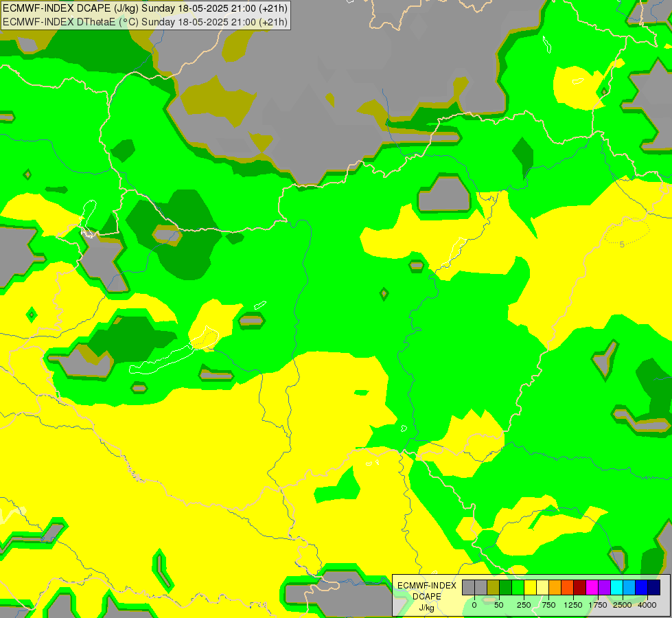The height and width of the screenshot is (618, 672).
Task: Select the light blue legend swatch after 2500
Action: 629,587
